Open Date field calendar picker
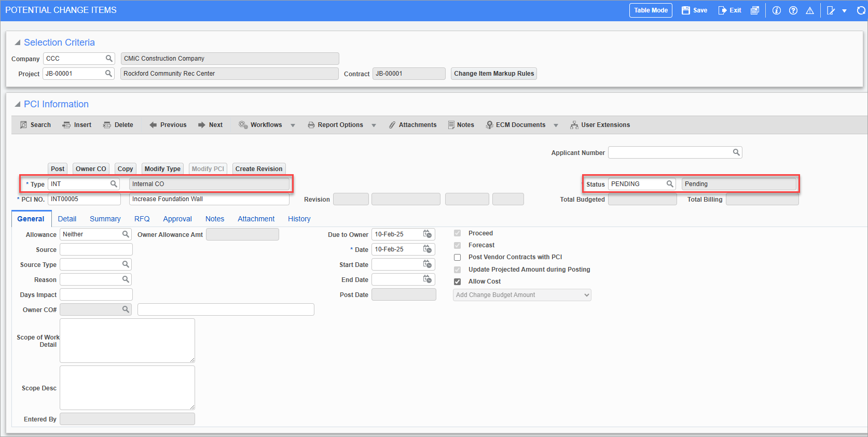 pyautogui.click(x=428, y=249)
